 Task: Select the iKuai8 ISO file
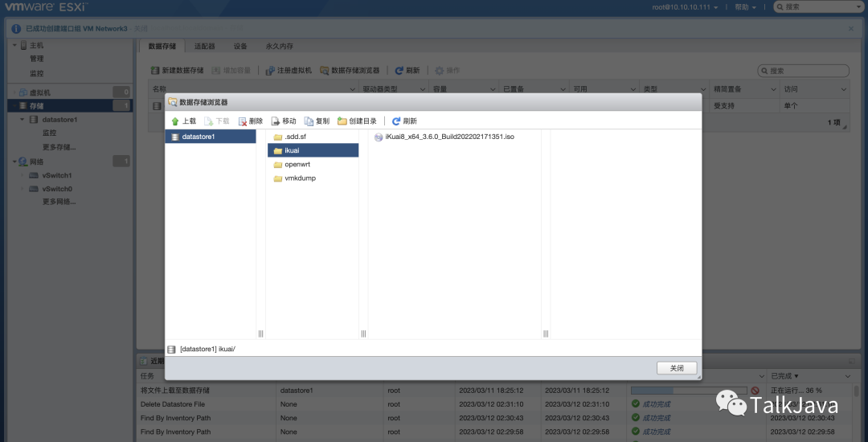[444, 137]
